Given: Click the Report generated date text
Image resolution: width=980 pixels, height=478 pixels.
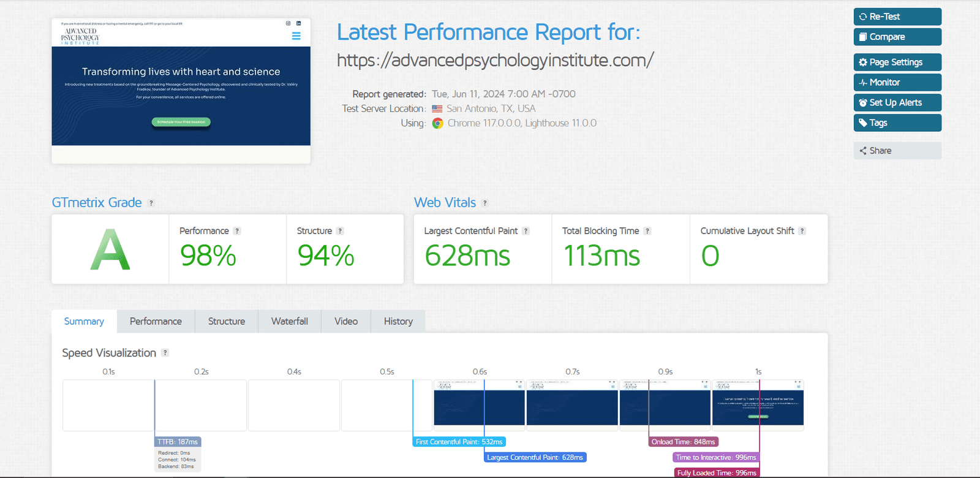Looking at the screenshot, I should click(503, 94).
